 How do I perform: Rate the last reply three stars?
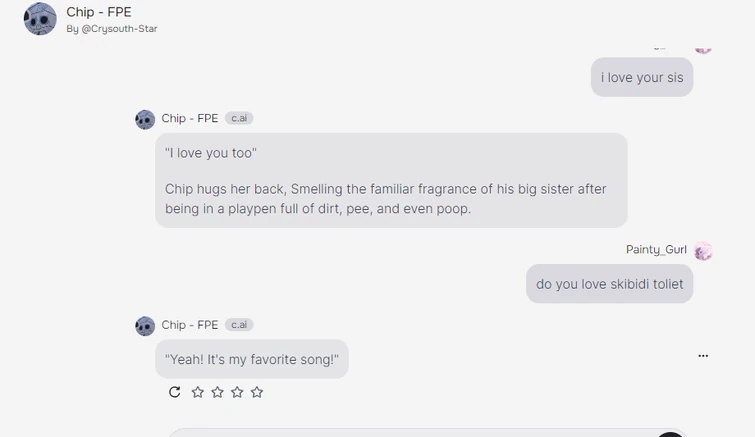[x=237, y=392]
